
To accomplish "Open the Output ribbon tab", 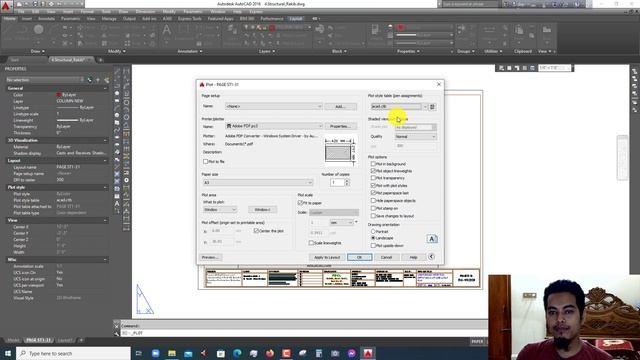I will (129, 19).
